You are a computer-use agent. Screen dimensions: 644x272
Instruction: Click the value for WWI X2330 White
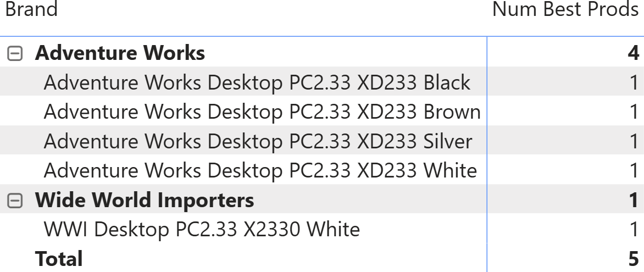point(634,229)
